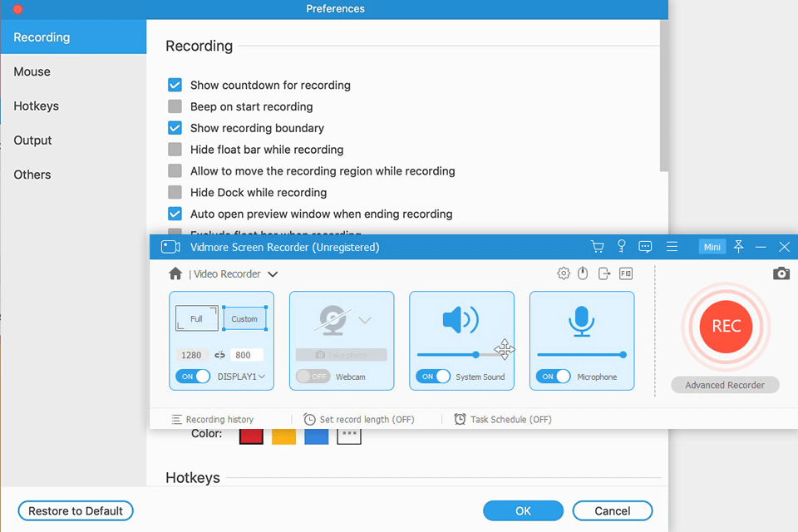Switch off System Sound toggle
The width and height of the screenshot is (798, 532).
click(433, 377)
